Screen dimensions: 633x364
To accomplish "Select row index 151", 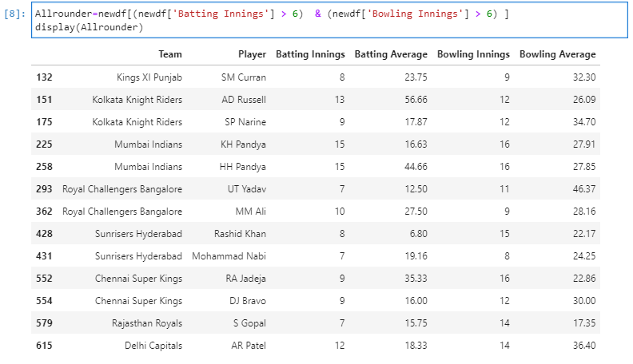I will point(44,100).
